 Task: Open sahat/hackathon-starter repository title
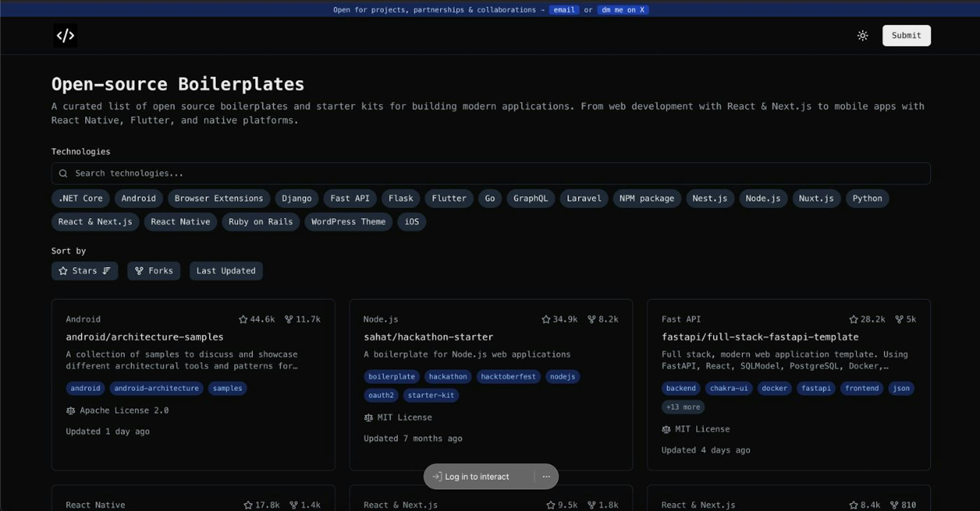point(428,337)
